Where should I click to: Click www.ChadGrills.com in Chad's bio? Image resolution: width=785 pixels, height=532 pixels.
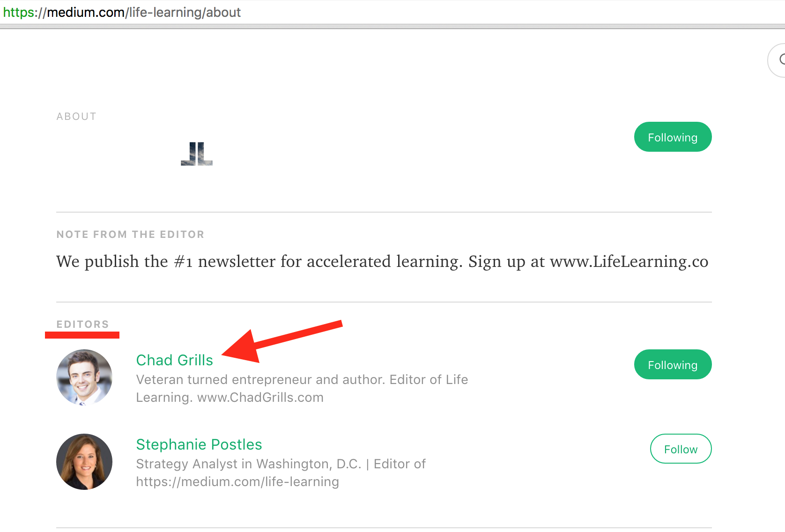point(260,398)
